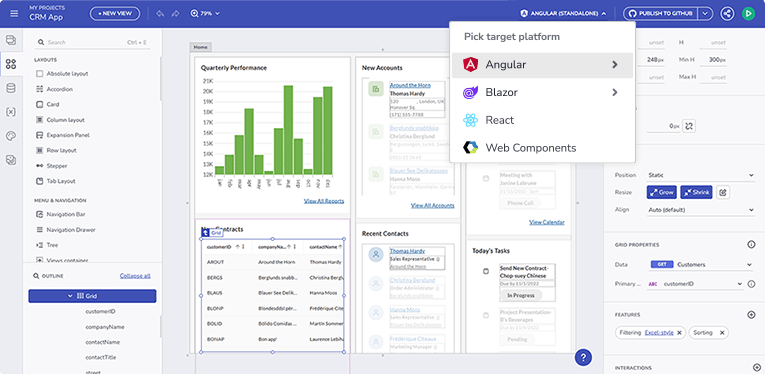The height and width of the screenshot is (376, 768).
Task: Click the redo arrow in top bar
Action: 175,13
